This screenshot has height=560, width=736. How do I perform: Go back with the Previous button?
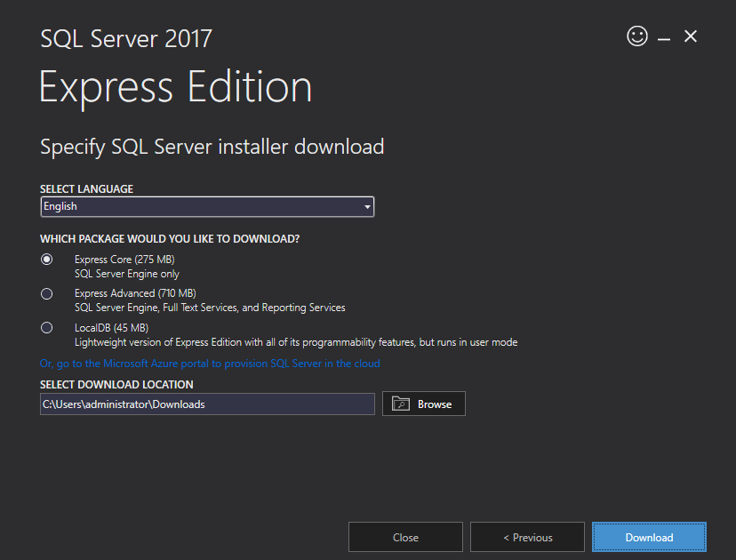527,537
